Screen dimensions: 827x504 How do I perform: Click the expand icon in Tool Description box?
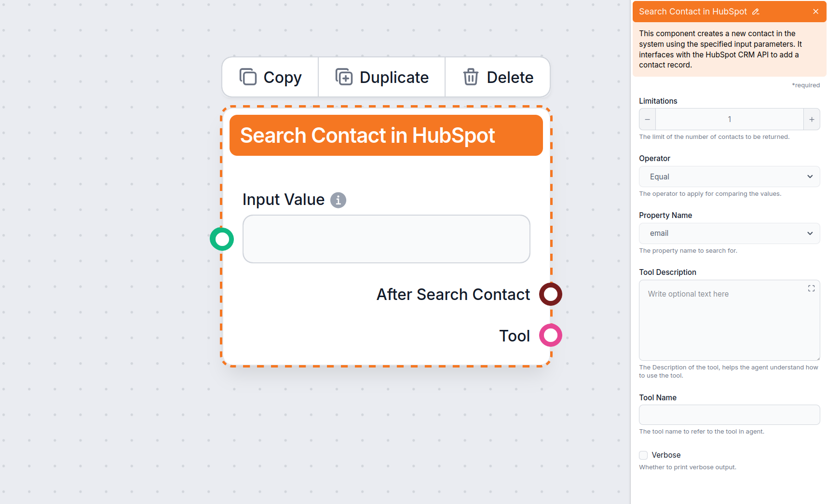point(811,288)
